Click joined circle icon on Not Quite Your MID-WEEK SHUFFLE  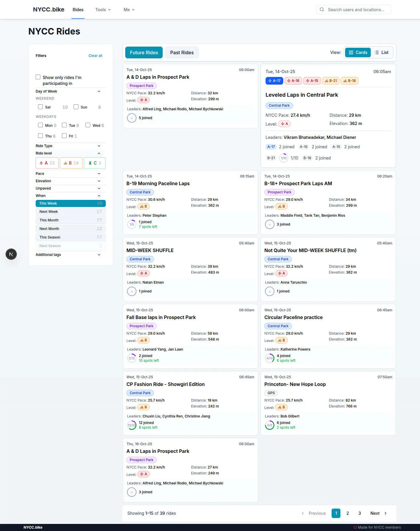tap(270, 291)
